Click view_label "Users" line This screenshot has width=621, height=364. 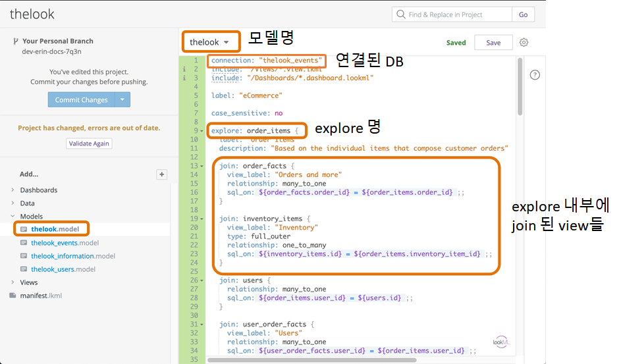pyautogui.click(x=265, y=333)
